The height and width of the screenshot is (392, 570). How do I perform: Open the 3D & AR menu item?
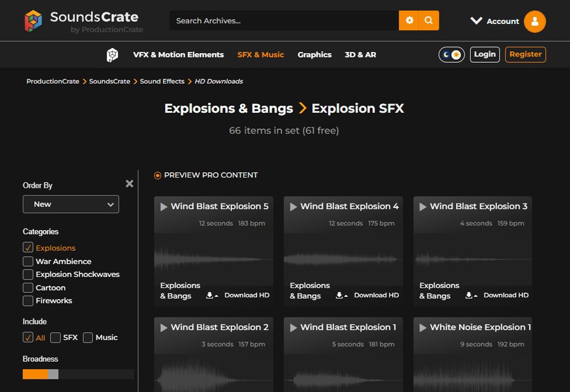360,54
